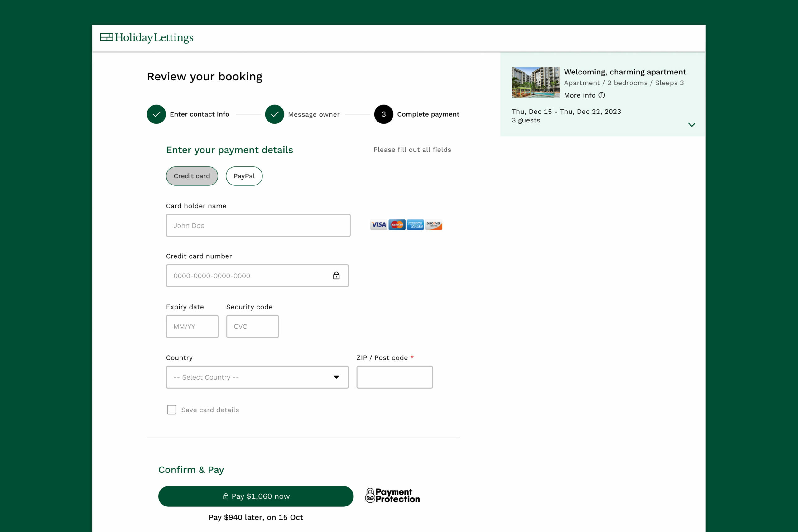The width and height of the screenshot is (798, 532).
Task: Select the Credit card payment tab
Action: point(192,176)
